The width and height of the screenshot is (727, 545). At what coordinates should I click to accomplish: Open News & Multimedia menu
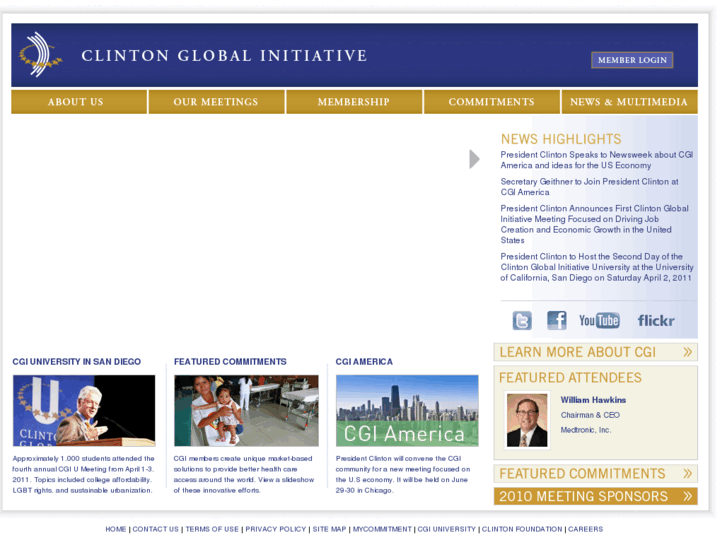pyautogui.click(x=629, y=102)
